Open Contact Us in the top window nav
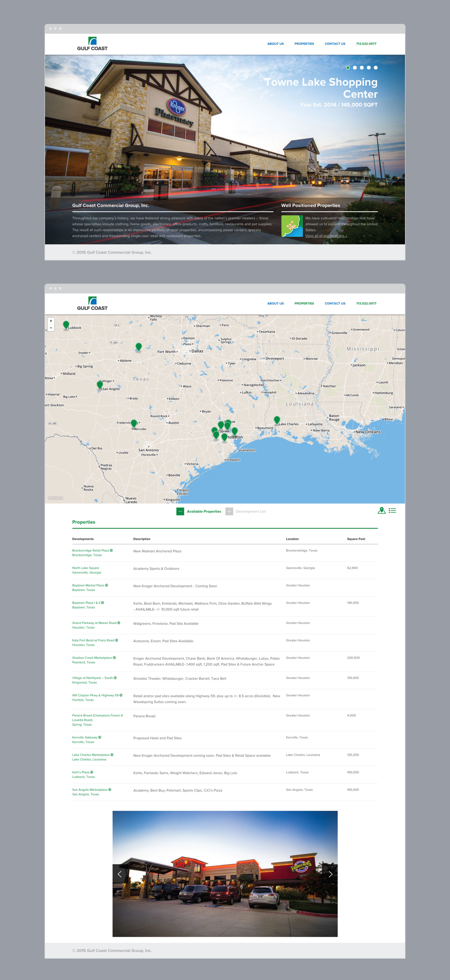The image size is (450, 980). click(335, 44)
